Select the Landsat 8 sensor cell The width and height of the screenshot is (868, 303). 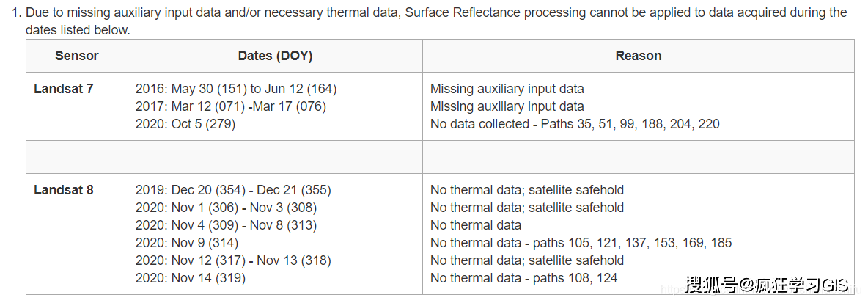64,190
